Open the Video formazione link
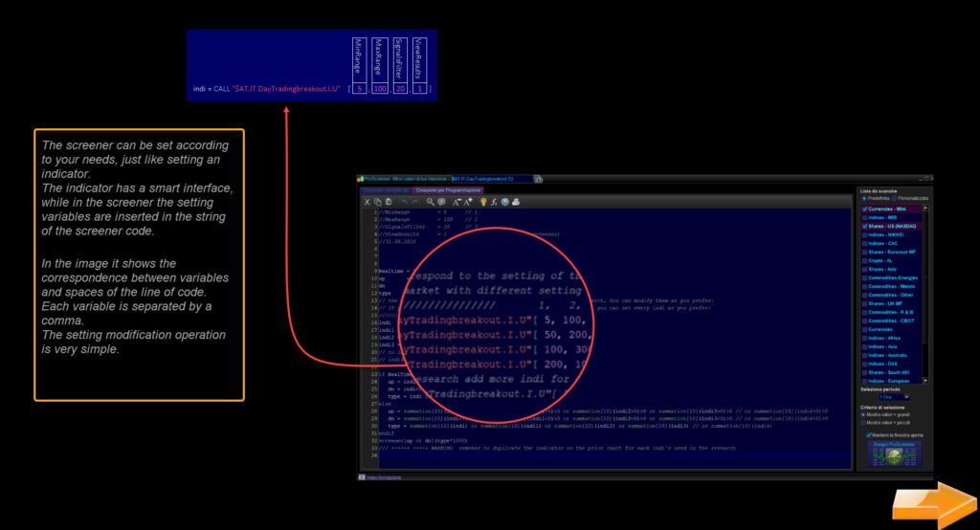The image size is (980, 530). point(384,477)
